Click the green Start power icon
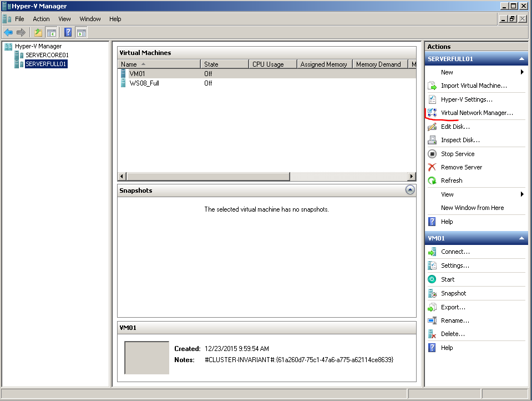The image size is (532, 401). [432, 279]
